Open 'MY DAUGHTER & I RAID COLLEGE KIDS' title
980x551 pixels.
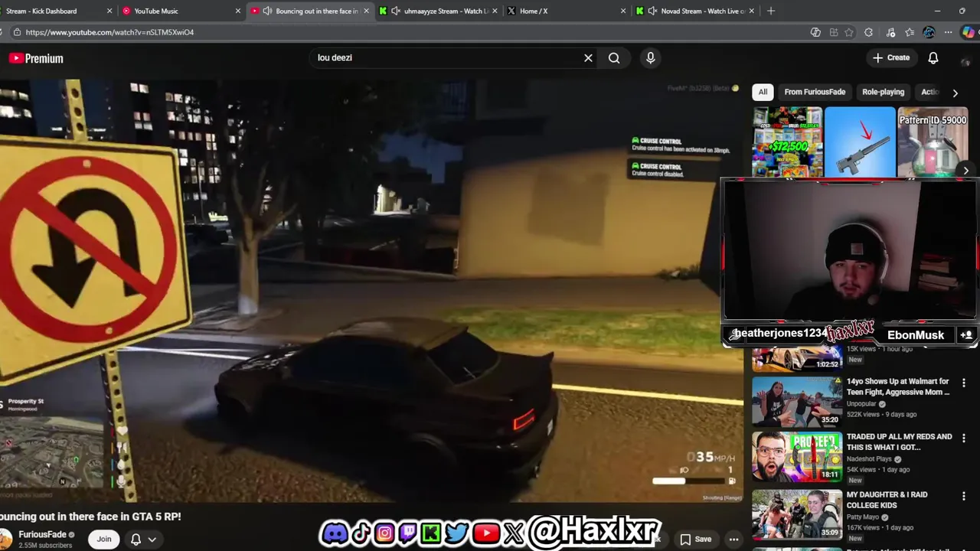point(887,500)
